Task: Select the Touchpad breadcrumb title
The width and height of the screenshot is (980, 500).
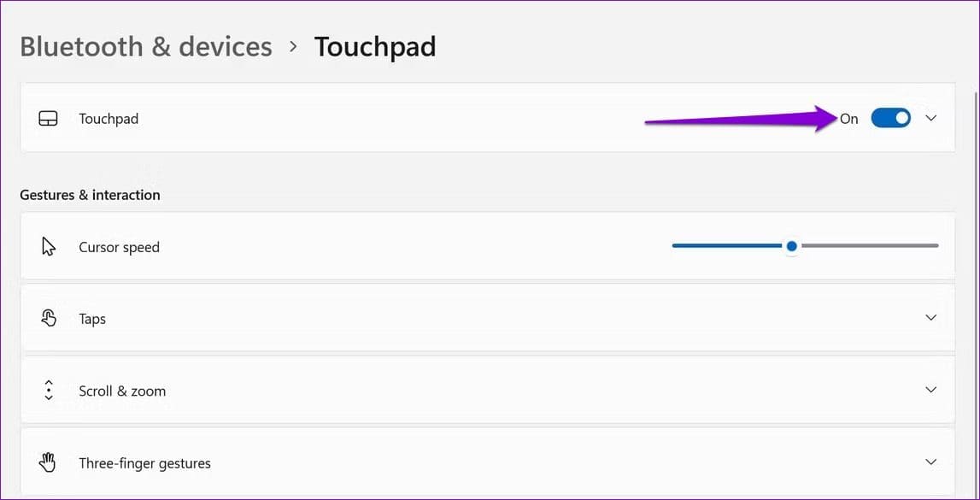Action: click(x=375, y=46)
